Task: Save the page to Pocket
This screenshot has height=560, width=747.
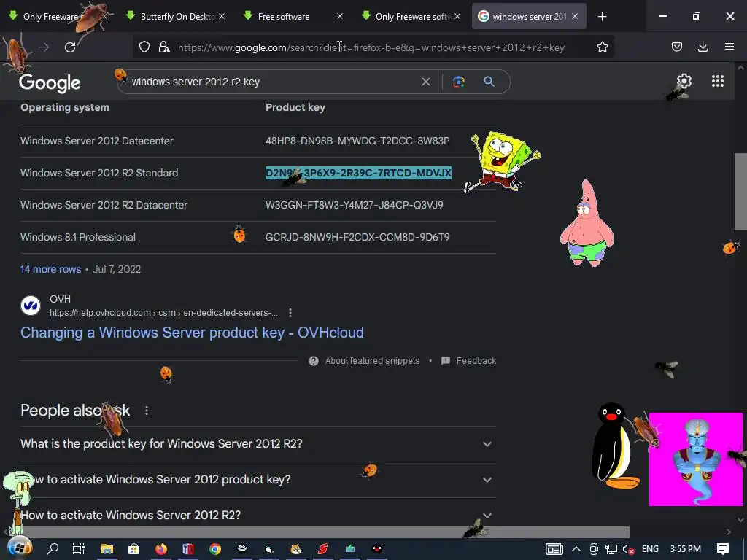Action: [676, 47]
